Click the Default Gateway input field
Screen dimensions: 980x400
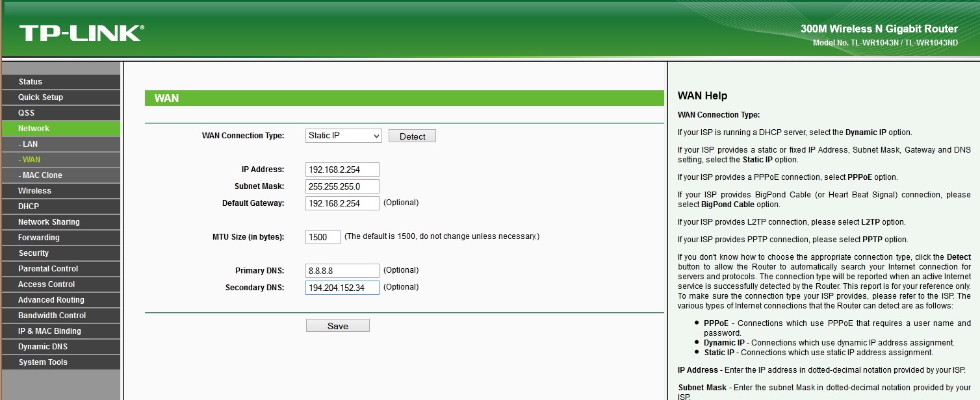tap(342, 203)
